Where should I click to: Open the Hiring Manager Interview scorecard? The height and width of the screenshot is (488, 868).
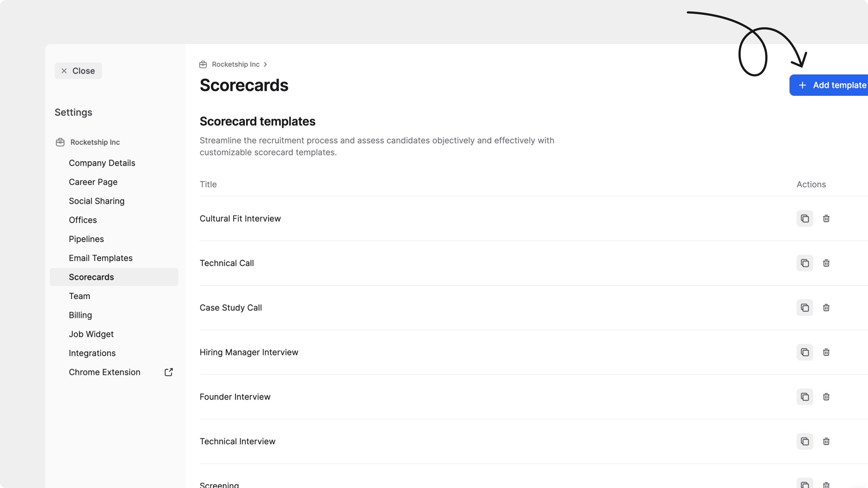click(249, 352)
